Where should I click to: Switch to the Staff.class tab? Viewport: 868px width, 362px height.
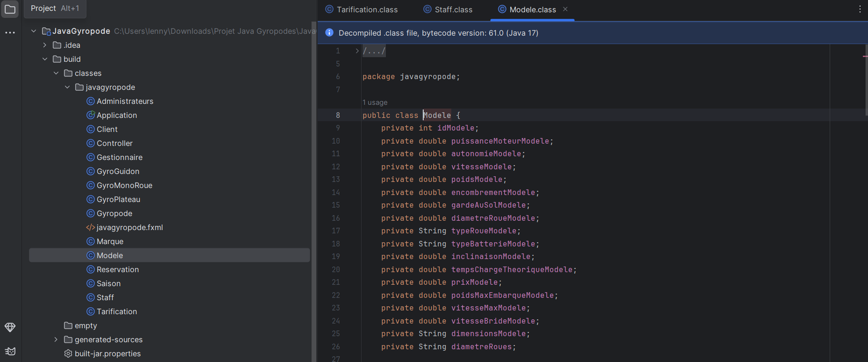453,10
